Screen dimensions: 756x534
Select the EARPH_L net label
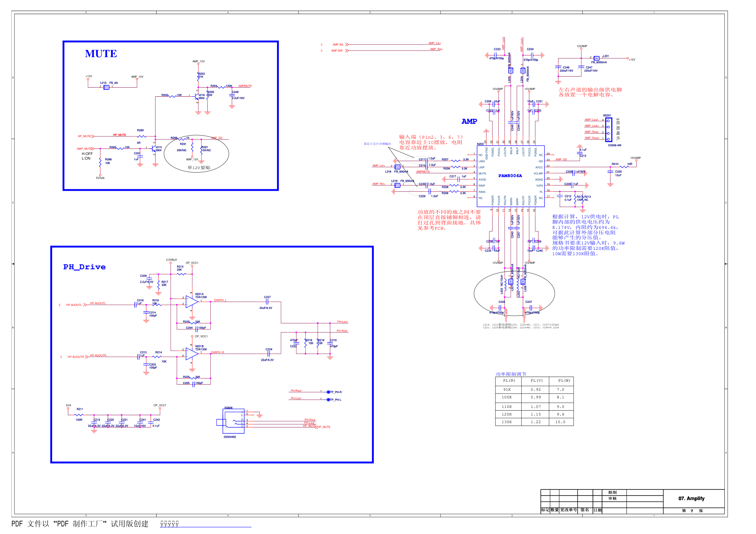click(220, 300)
